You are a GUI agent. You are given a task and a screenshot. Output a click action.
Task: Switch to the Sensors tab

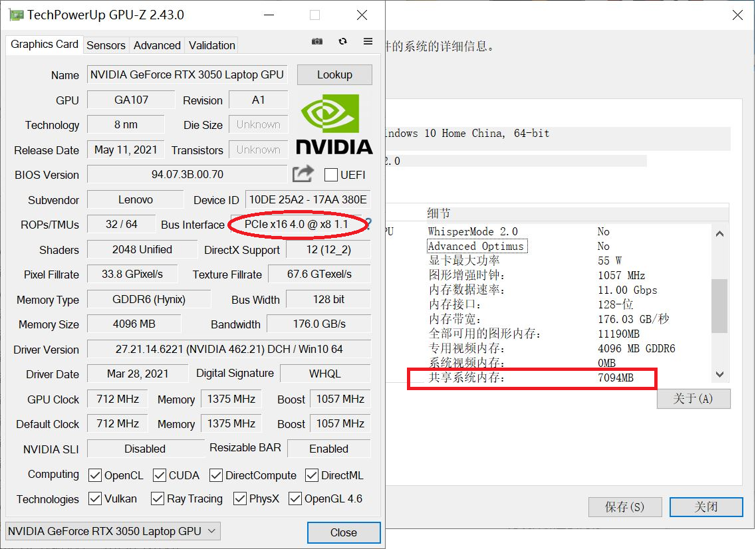[x=106, y=45]
